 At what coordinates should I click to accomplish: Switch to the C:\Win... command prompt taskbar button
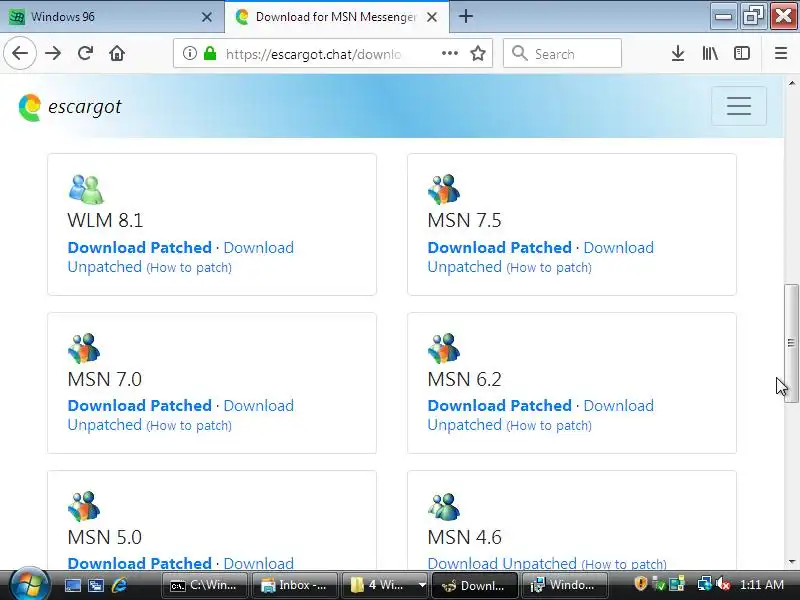[204, 585]
